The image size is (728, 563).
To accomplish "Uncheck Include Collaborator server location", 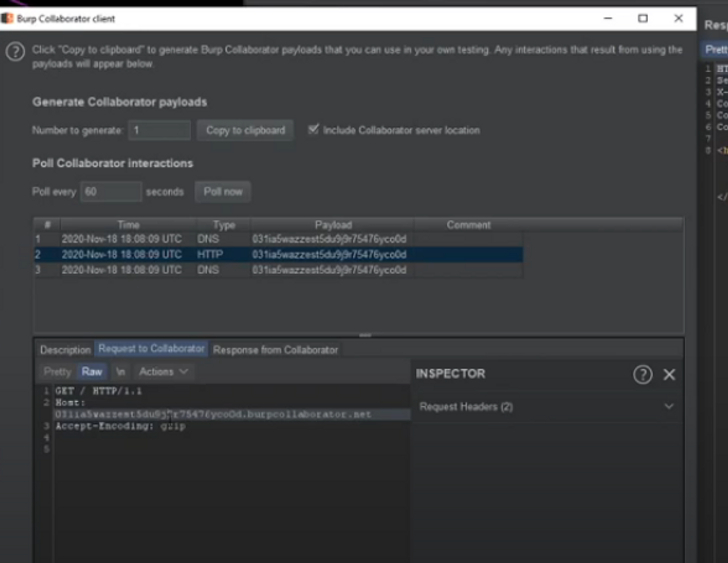I will click(314, 130).
